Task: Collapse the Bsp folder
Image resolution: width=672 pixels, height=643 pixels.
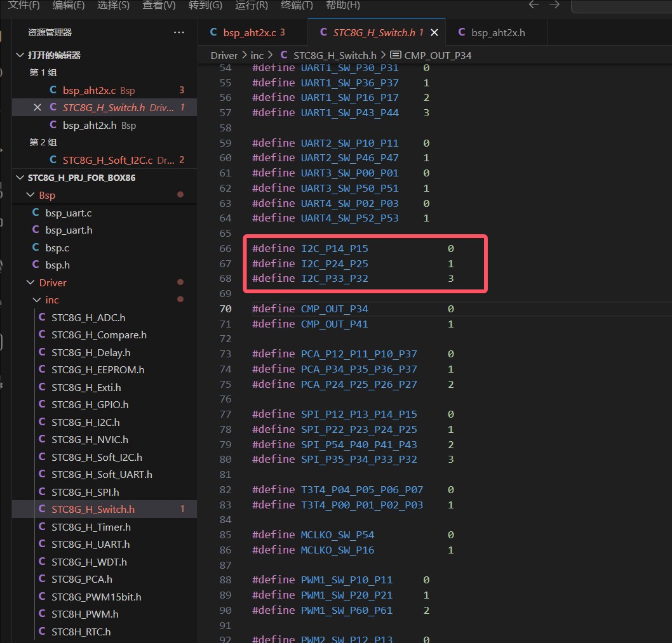Action: tap(30, 195)
